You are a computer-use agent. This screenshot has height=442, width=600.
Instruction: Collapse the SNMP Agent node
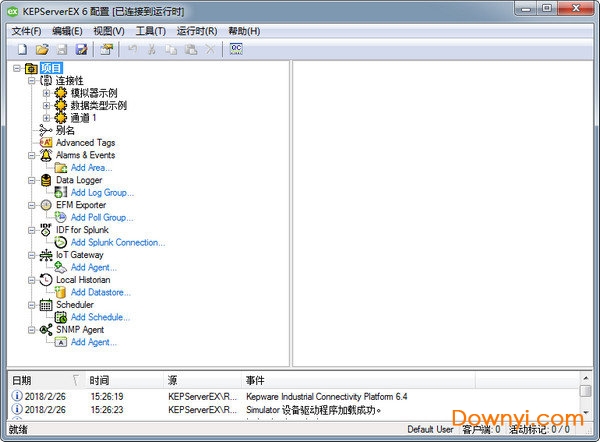(x=32, y=330)
